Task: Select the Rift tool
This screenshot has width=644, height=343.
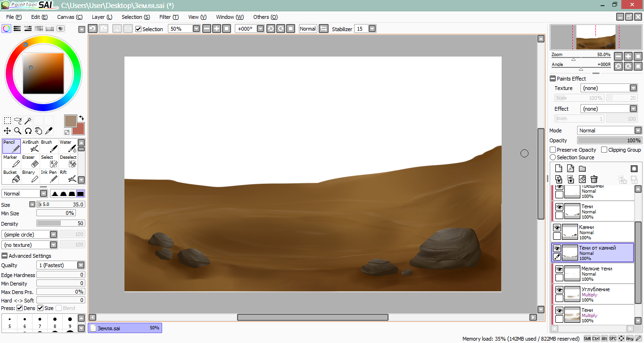Action: click(68, 176)
